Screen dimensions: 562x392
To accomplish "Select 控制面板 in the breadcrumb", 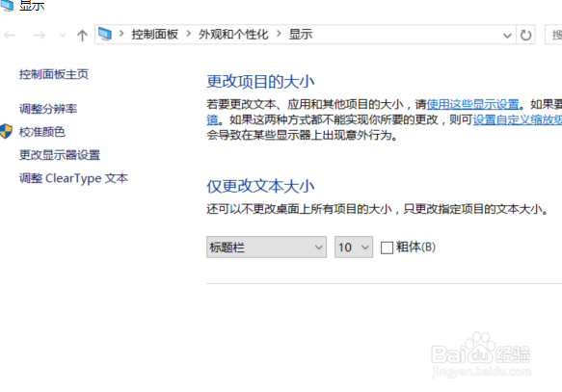I will (x=155, y=35).
